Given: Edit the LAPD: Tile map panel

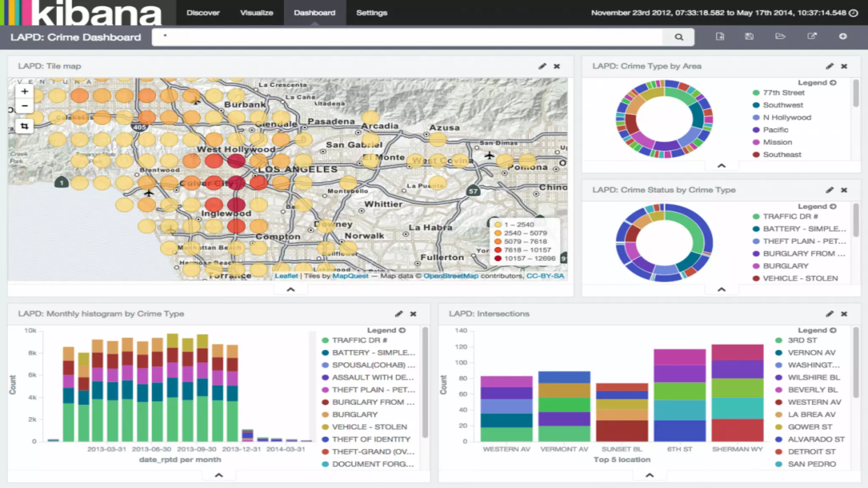Looking at the screenshot, I should [542, 67].
